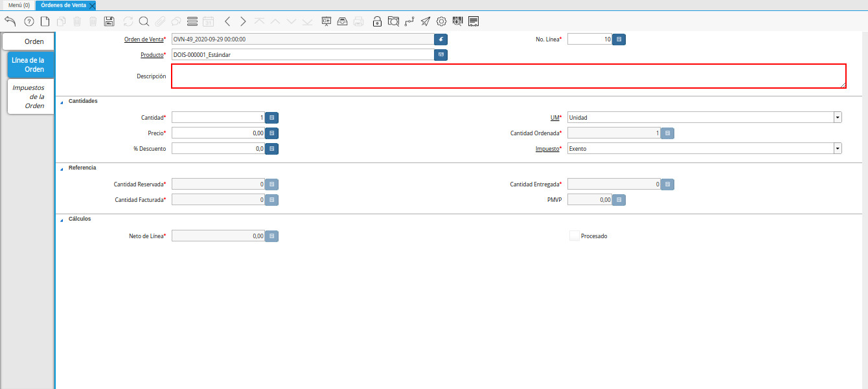The height and width of the screenshot is (389, 868).
Task: Open the UM Unidad dropdown
Action: [838, 117]
